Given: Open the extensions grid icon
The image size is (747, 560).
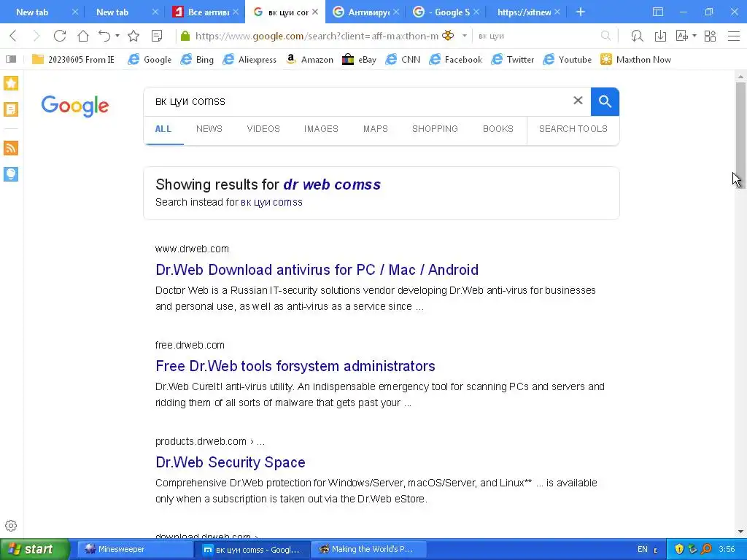Looking at the screenshot, I should pyautogui.click(x=710, y=36).
